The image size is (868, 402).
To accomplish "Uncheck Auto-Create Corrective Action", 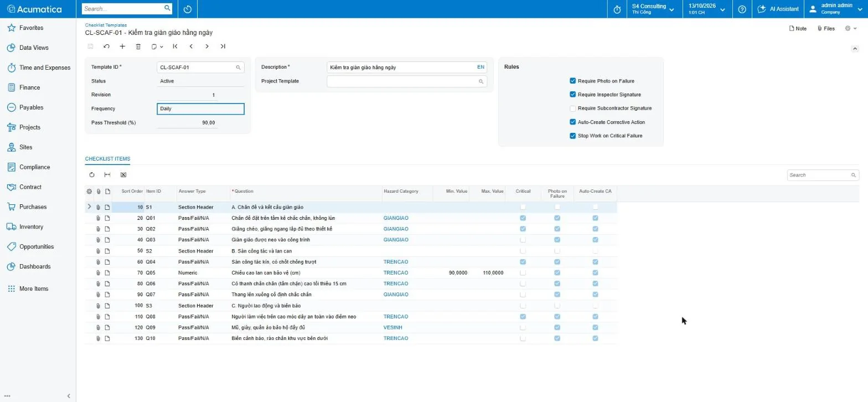I will click(573, 122).
